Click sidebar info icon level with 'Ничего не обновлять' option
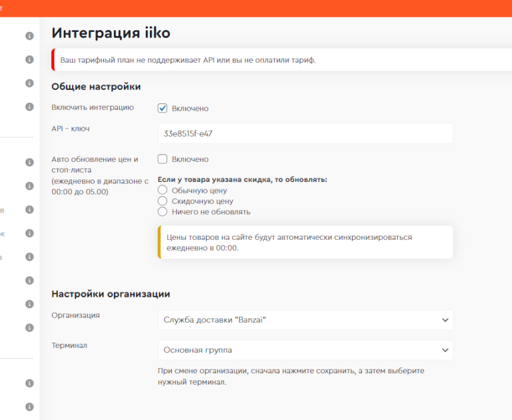 pyautogui.click(x=29, y=209)
